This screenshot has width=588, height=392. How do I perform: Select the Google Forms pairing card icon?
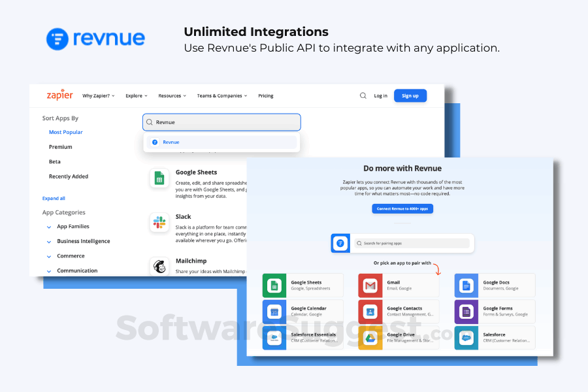(x=466, y=312)
